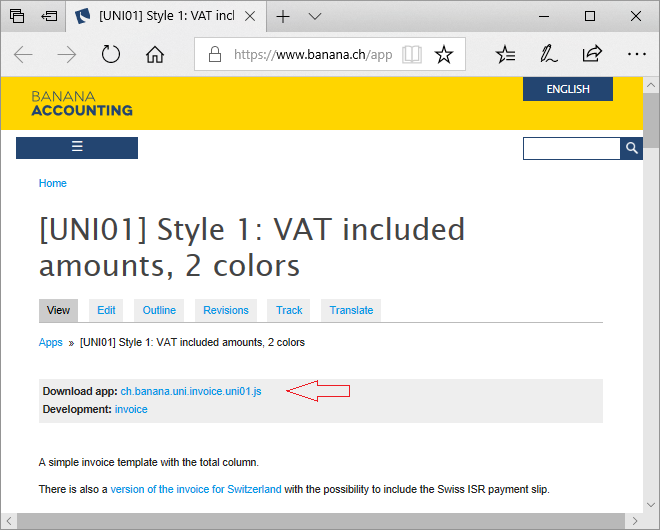Download ch.banana.uni.invoice.uni01.js file
Viewport: 660px width, 530px height.
click(191, 391)
